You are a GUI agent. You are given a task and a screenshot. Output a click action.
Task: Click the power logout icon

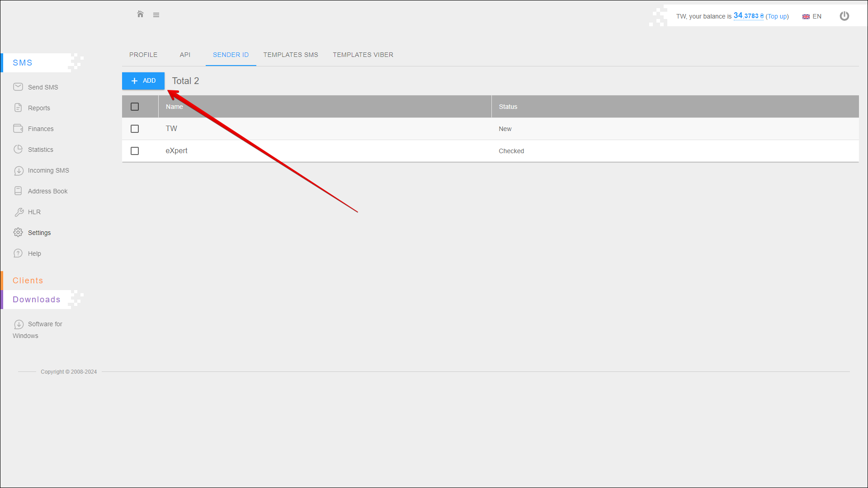(844, 16)
